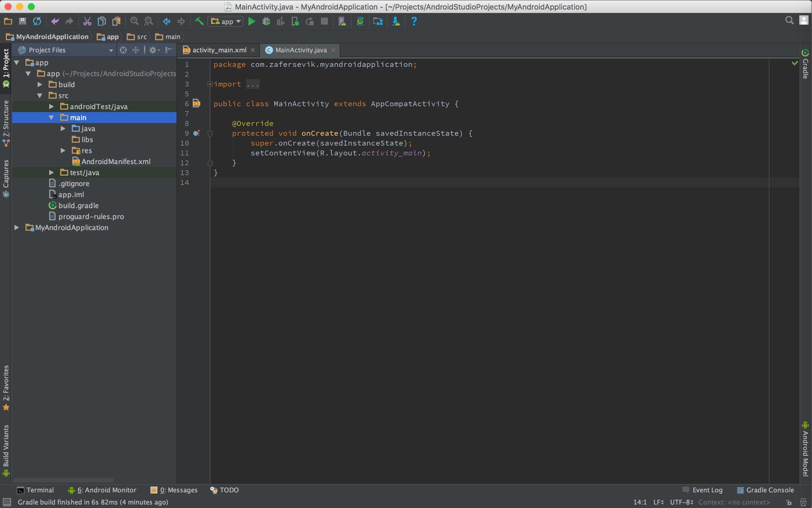
Task: Open the Gradle Console
Action: [x=766, y=490]
